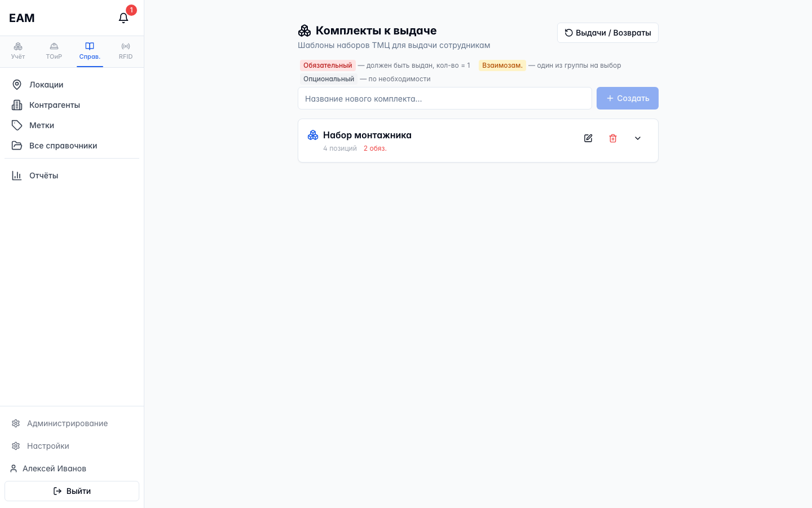Viewport: 812px width, 508px height.
Task: Open the notifications bell
Action: [123, 18]
